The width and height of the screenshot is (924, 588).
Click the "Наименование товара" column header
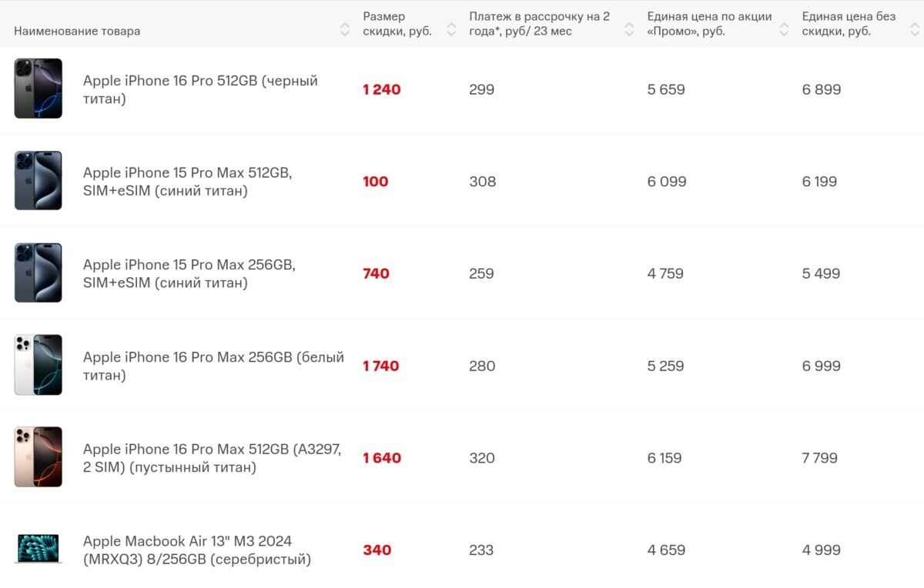point(77,31)
